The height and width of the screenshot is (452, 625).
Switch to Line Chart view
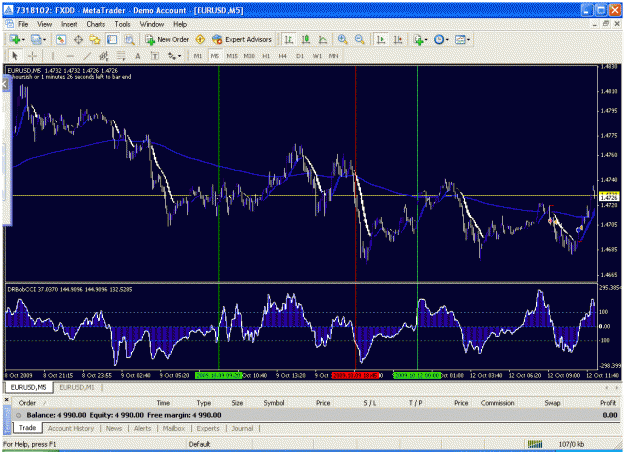click(x=323, y=39)
